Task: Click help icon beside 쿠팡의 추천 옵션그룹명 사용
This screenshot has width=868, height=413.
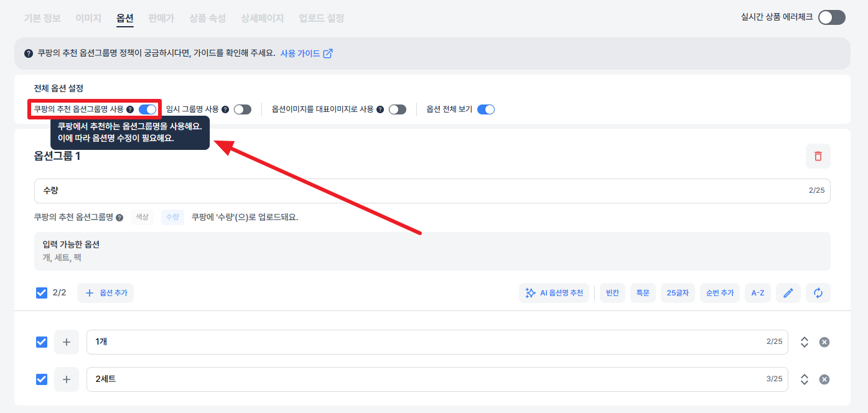Action: (130, 109)
